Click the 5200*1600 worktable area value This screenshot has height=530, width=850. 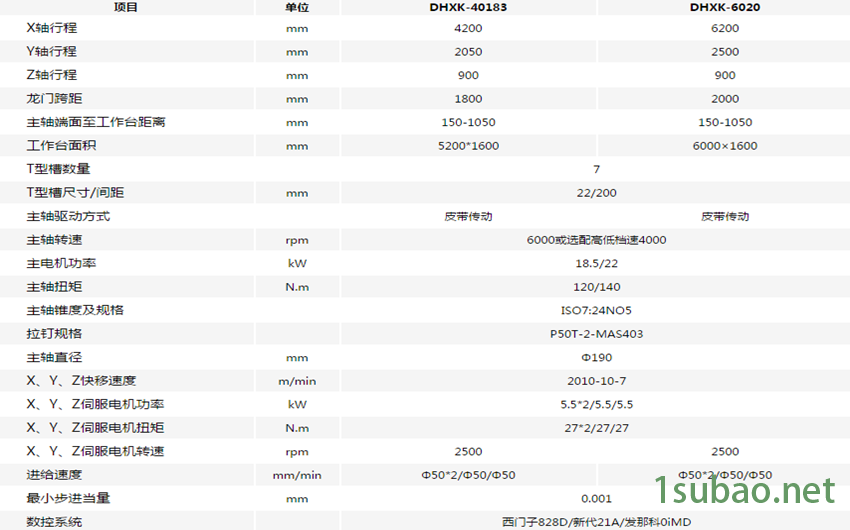[x=468, y=146]
